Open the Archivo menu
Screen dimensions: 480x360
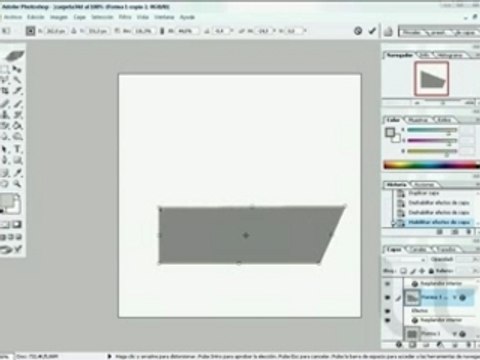12,17
